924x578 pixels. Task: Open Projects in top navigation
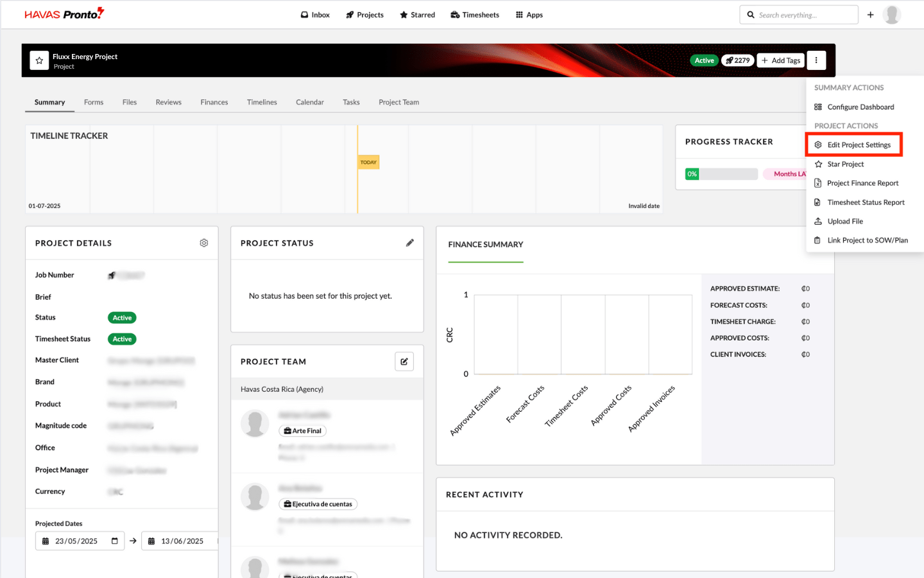364,15
